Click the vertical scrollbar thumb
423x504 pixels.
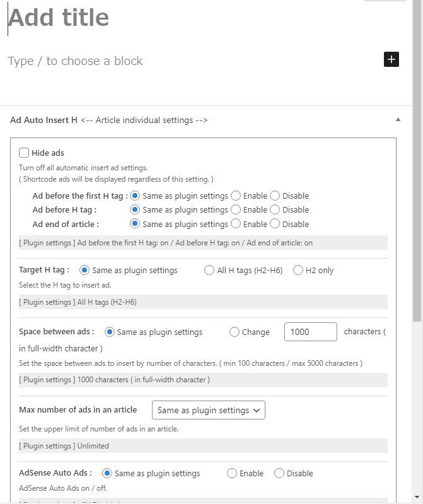(x=417, y=161)
